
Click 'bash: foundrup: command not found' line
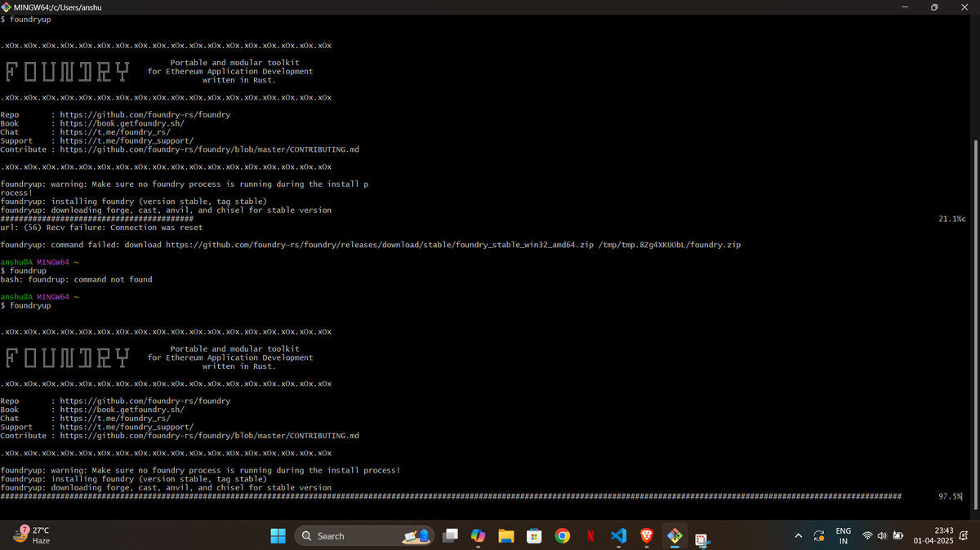click(76, 280)
